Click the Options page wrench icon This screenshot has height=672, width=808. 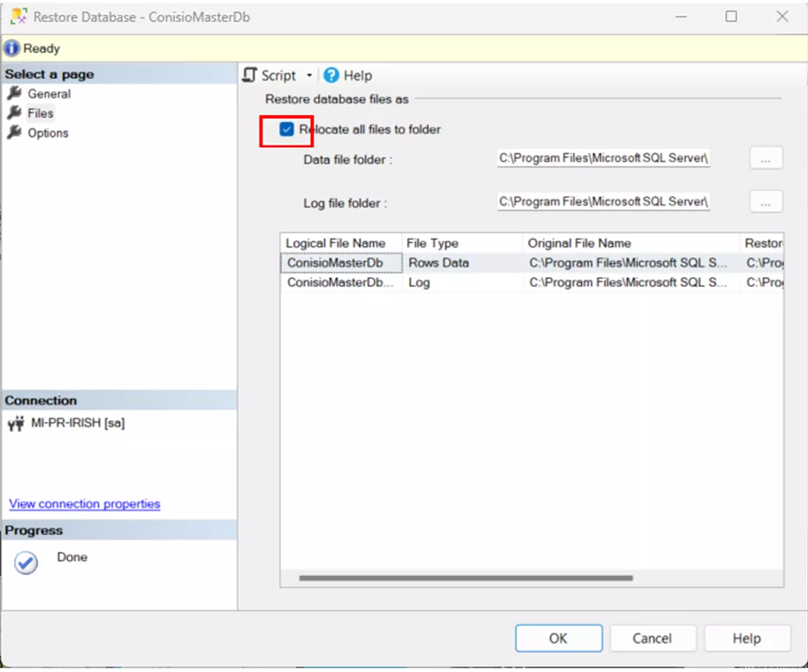14,132
